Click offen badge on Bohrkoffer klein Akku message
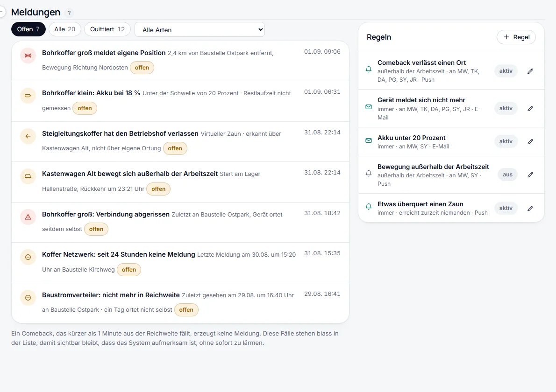The width and height of the screenshot is (556, 392). pos(85,108)
